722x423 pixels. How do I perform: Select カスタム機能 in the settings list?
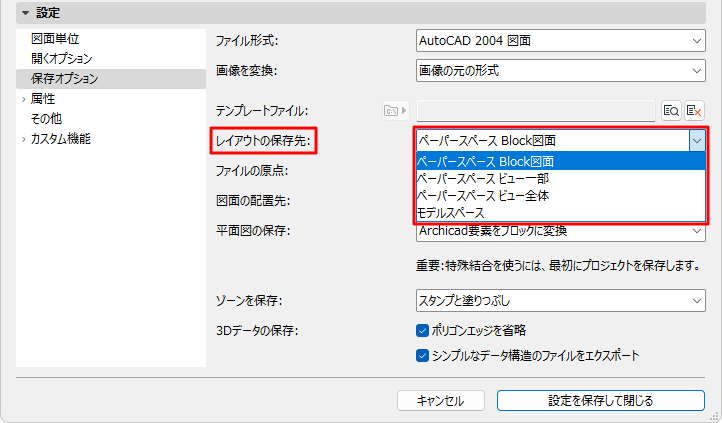coord(61,139)
